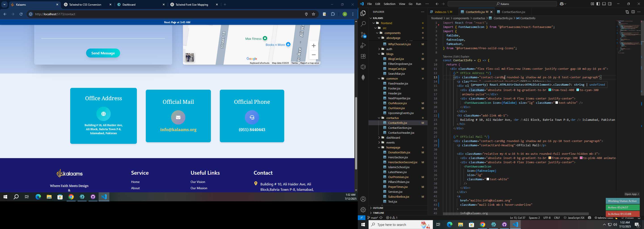Open Windows notification center icon
The height and width of the screenshot is (229, 644).
[637, 225]
